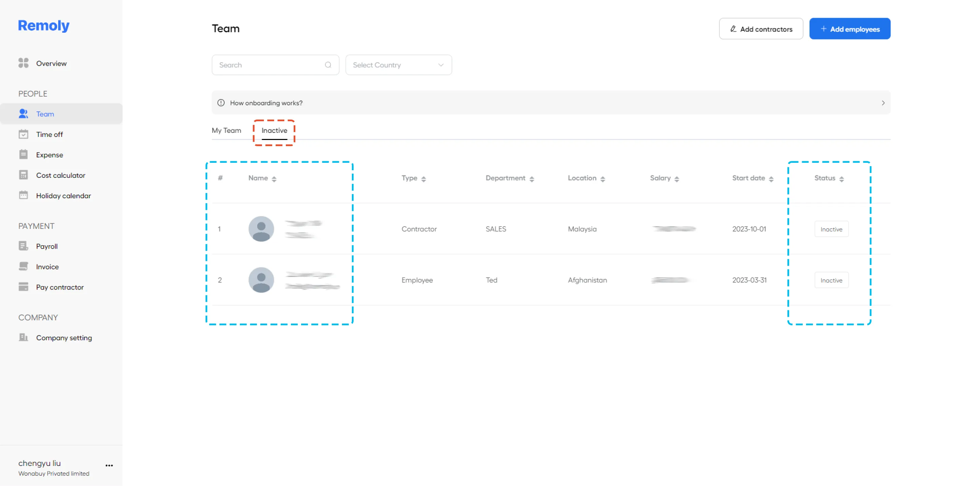Click the Holiday calendar icon
The width and height of the screenshot is (980, 486).
pyautogui.click(x=23, y=195)
